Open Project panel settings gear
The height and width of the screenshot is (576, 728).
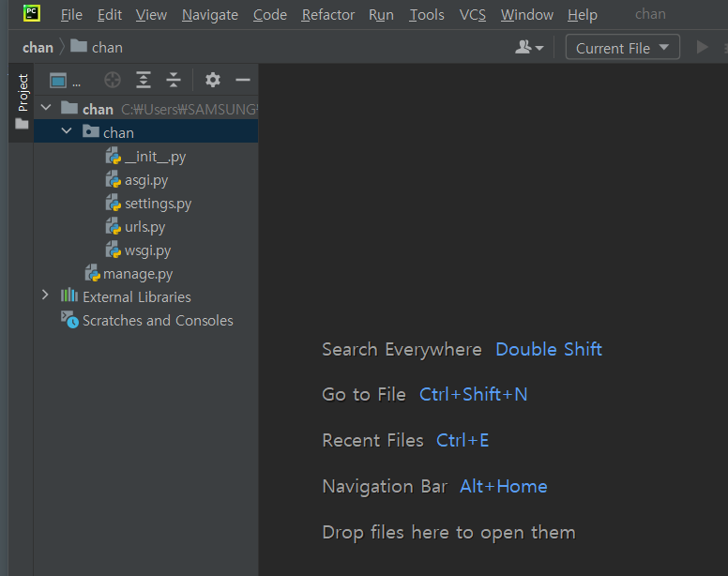[213, 80]
